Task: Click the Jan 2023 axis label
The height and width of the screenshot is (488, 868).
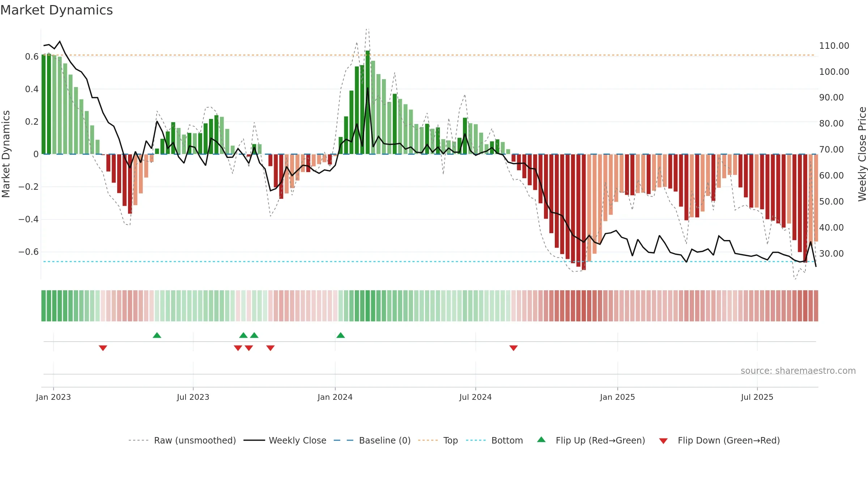Action: click(54, 397)
